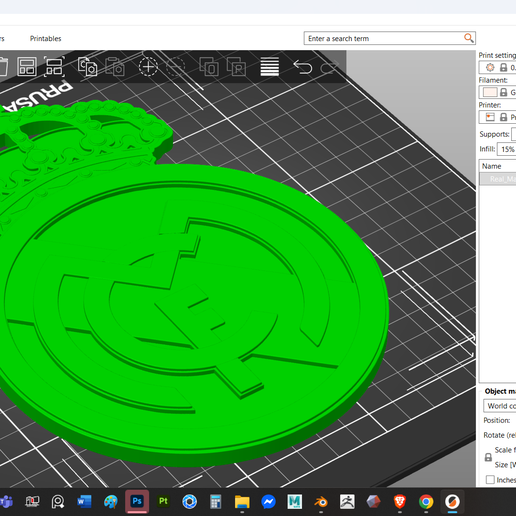Open the Supports dropdown
Screen dimensions: 516x516
pos(514,134)
